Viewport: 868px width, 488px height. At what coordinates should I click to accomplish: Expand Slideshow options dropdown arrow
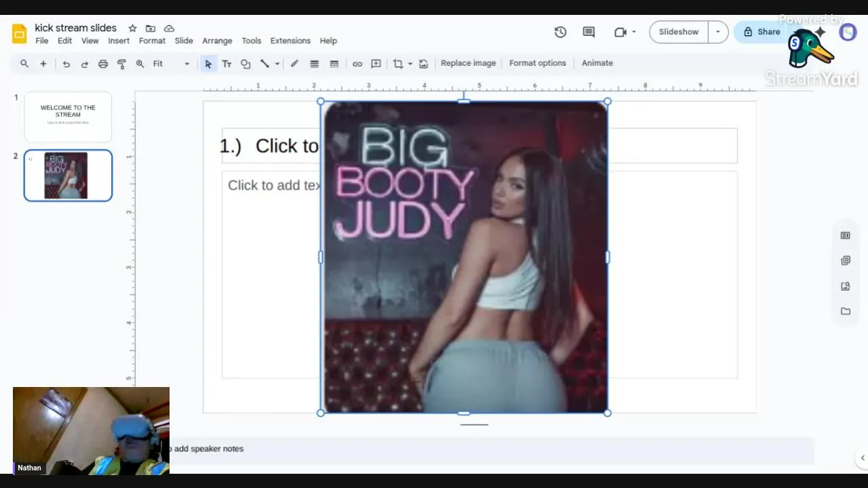click(717, 32)
